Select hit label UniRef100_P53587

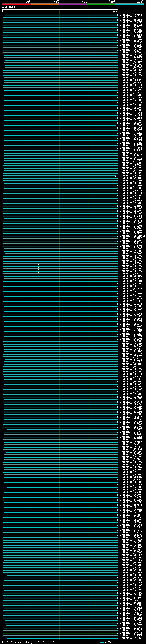(x=131, y=613)
